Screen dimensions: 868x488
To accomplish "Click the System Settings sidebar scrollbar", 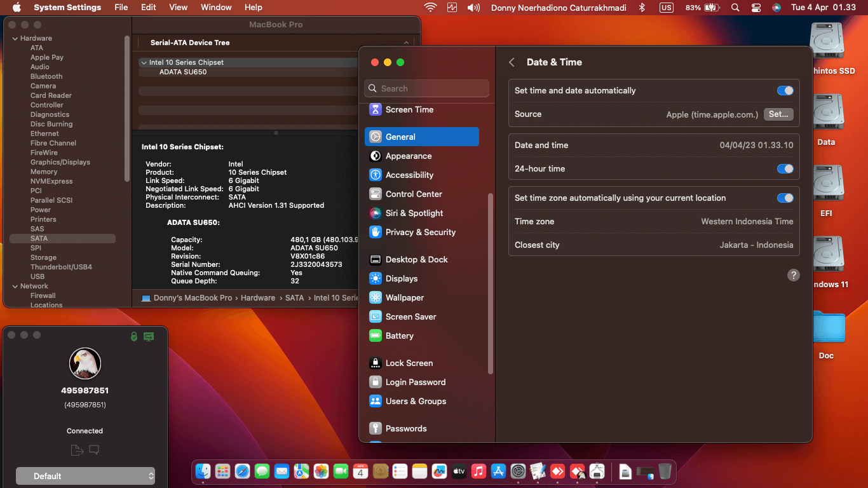I will coord(490,283).
